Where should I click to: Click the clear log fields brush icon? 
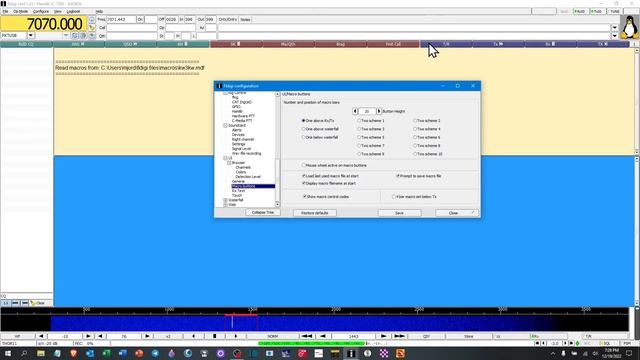point(92,27)
